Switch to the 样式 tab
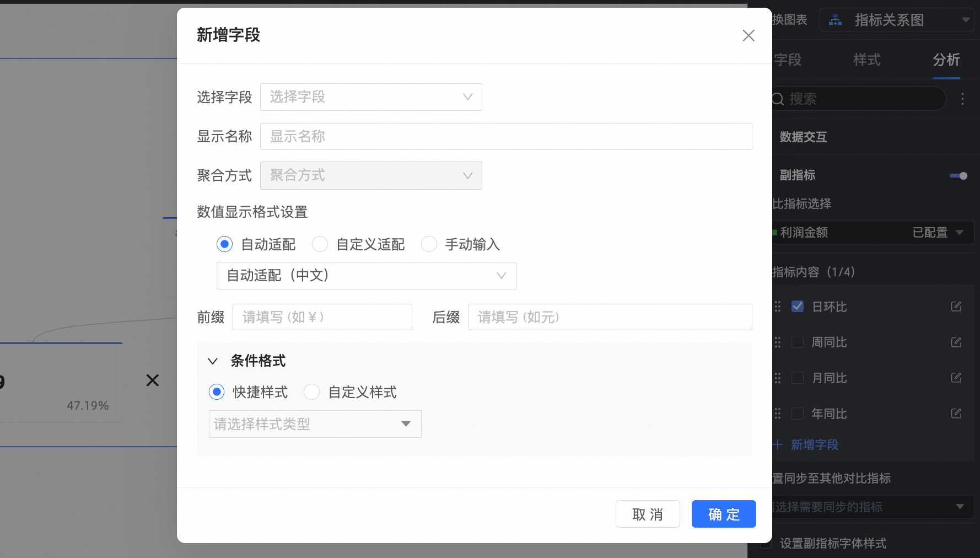980x558 pixels. pyautogui.click(x=866, y=60)
